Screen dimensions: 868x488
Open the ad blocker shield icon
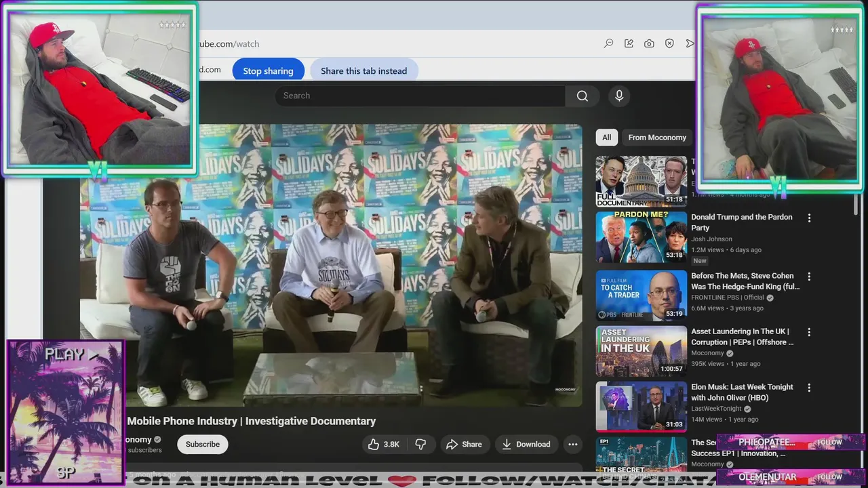(669, 43)
